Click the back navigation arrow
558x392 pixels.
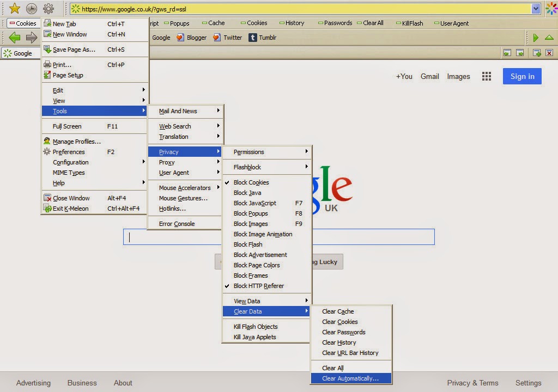(15, 38)
